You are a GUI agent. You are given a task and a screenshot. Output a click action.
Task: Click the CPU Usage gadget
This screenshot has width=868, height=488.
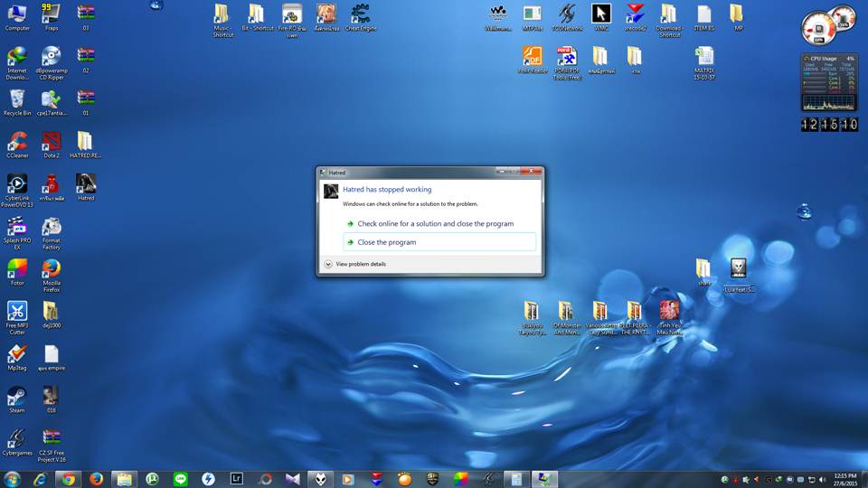click(829, 82)
